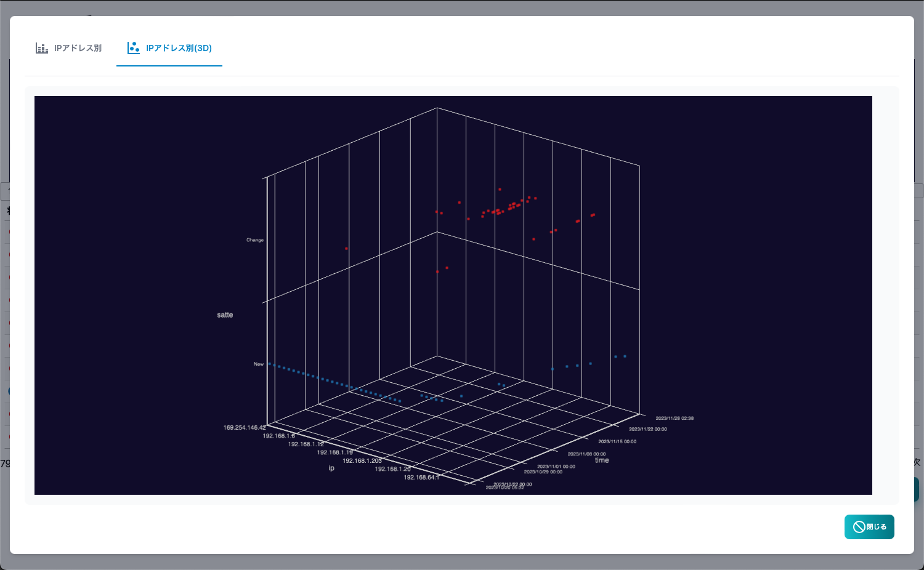
Task: Click the topmost red data point in the plot
Action: click(x=500, y=189)
